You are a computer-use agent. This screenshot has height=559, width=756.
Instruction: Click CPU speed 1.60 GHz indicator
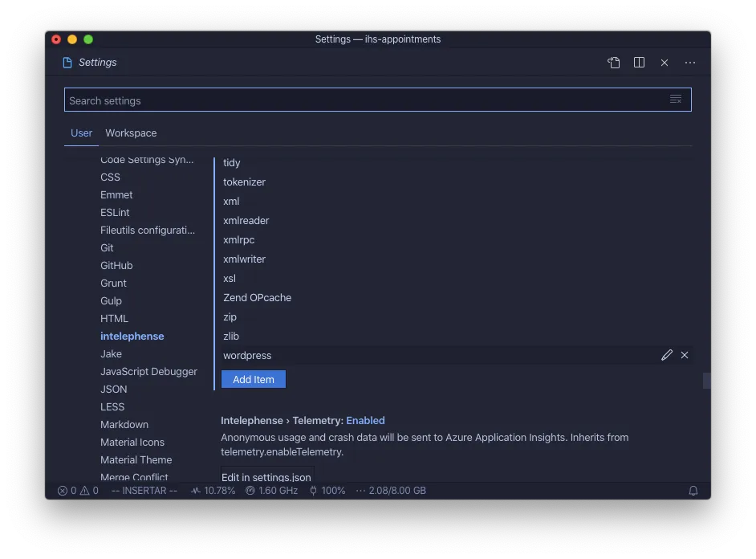(271, 491)
